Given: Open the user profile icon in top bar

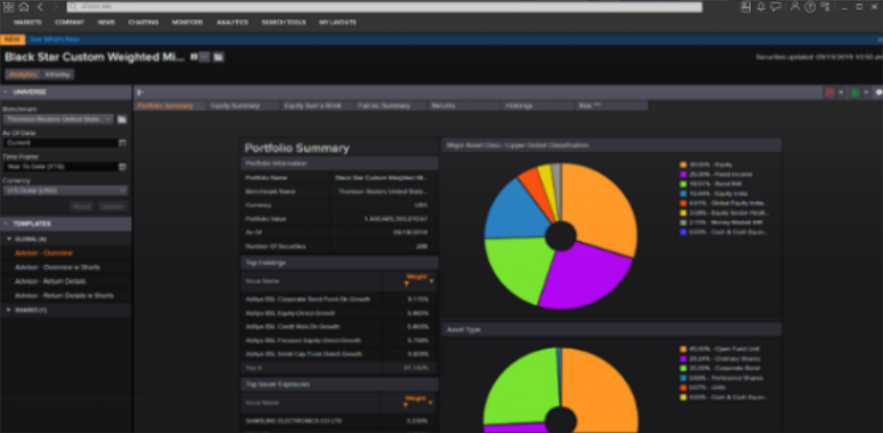Looking at the screenshot, I should (795, 7).
